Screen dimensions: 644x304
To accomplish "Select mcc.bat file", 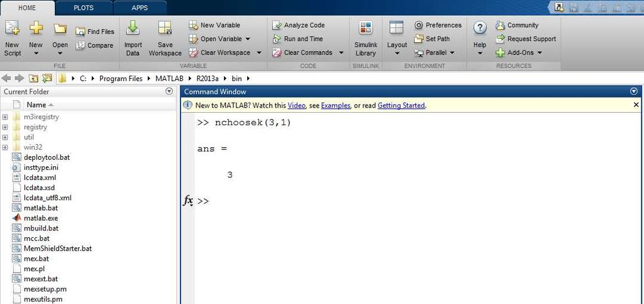I will click(36, 239).
